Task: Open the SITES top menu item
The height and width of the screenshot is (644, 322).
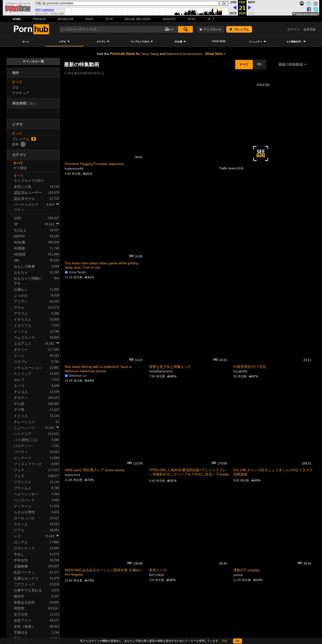Action: pyautogui.click(x=191, y=19)
